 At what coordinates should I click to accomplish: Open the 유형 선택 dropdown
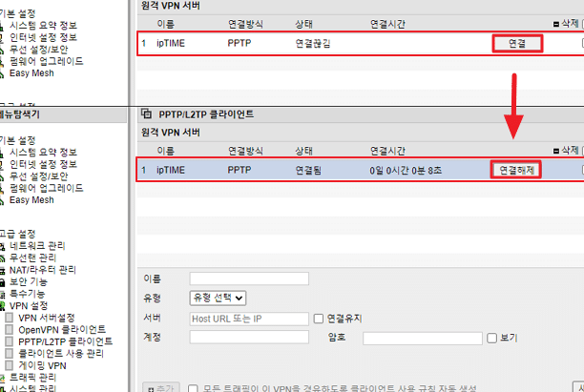tap(218, 298)
